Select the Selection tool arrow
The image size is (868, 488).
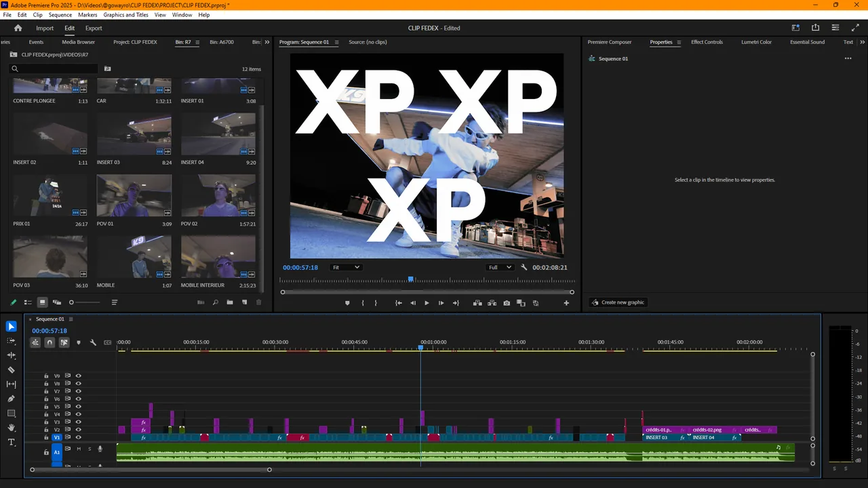pos(11,327)
